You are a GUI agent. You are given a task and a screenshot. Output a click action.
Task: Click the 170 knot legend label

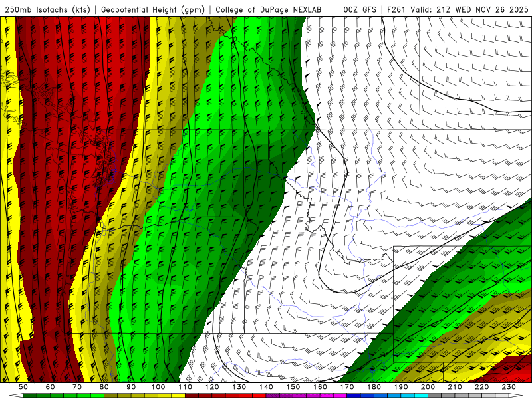(347, 387)
